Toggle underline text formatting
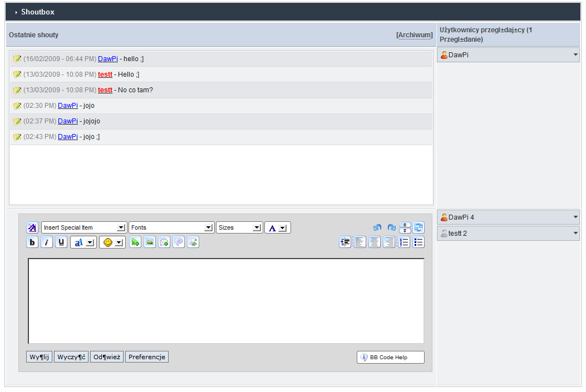This screenshot has height=392, width=586. [61, 242]
